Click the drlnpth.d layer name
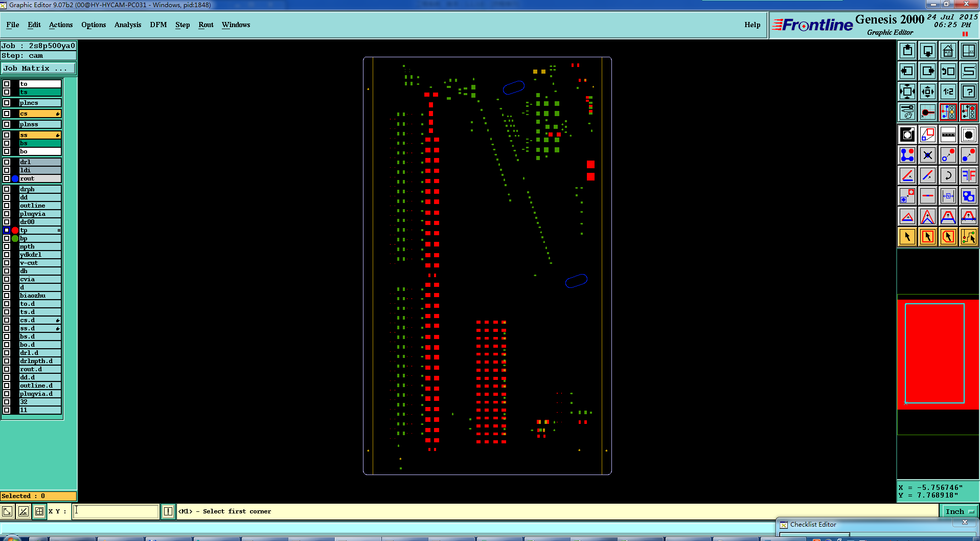The image size is (980, 541). [x=40, y=361]
